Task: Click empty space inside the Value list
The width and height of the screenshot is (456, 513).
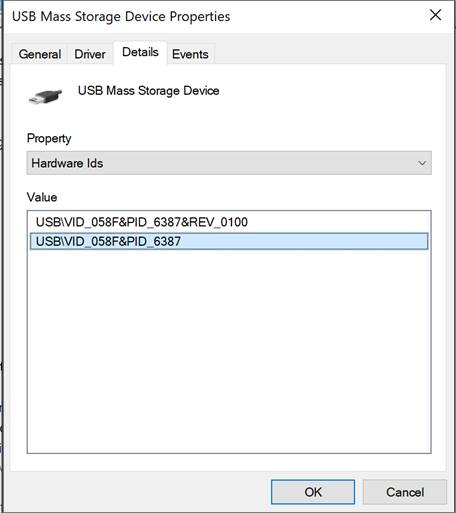Action: [x=229, y=350]
